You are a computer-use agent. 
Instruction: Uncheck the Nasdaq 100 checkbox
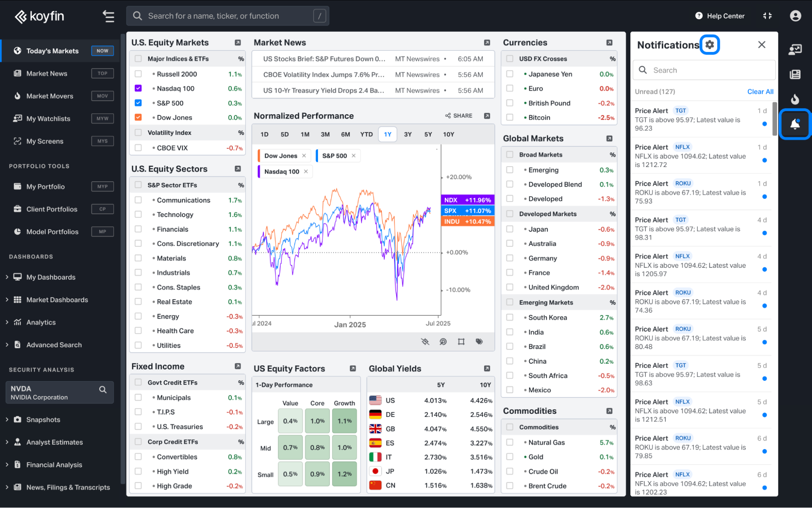click(x=138, y=88)
